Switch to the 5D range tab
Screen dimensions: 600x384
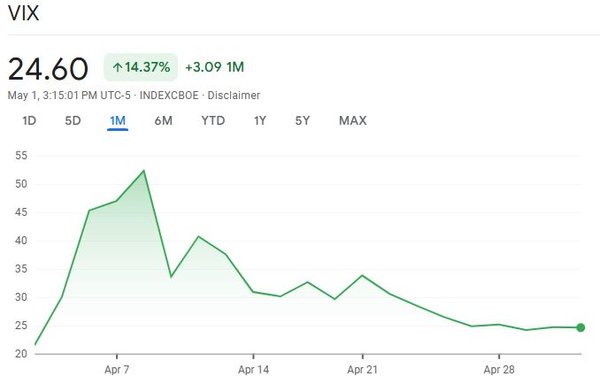73,121
